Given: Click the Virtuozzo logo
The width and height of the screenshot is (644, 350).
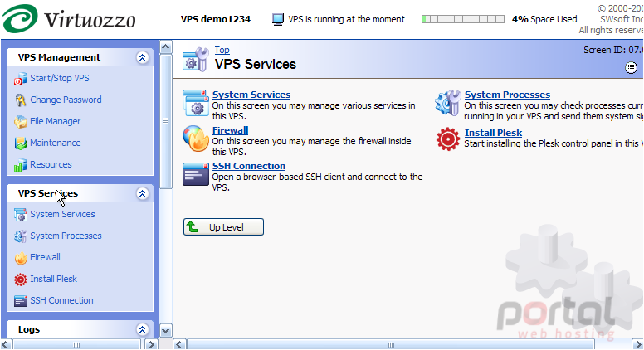Looking at the screenshot, I should 69,19.
